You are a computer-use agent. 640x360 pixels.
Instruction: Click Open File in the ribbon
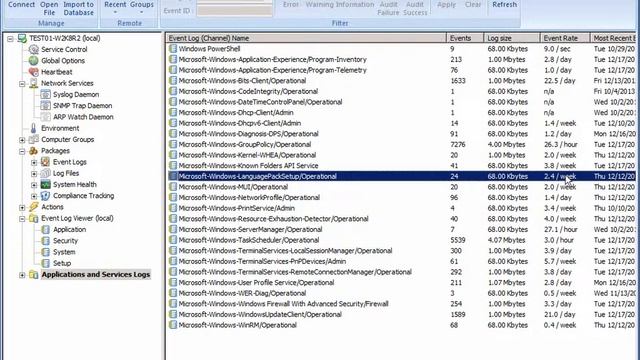point(49,8)
